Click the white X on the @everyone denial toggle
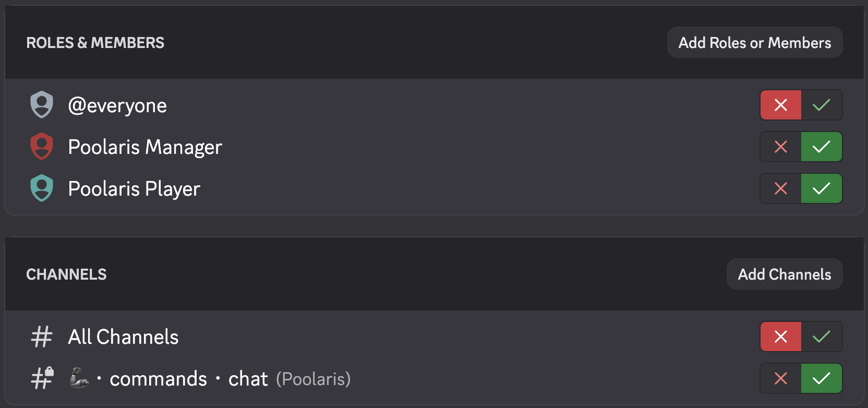868x408 pixels. (780, 105)
